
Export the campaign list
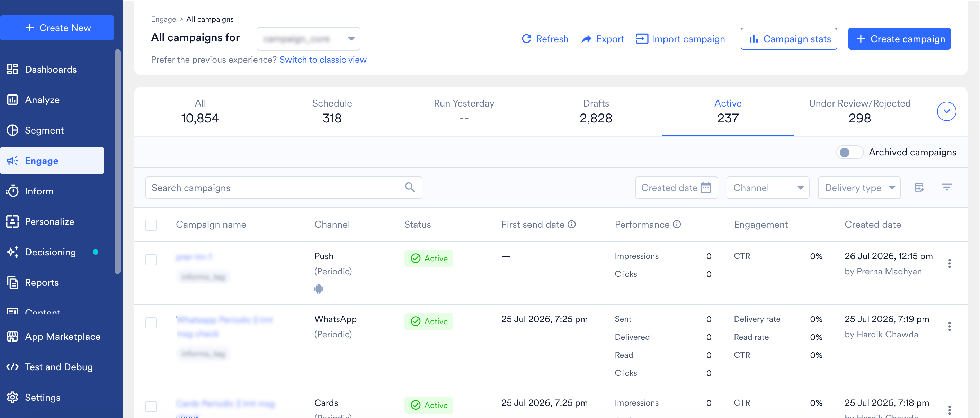pyautogui.click(x=603, y=39)
